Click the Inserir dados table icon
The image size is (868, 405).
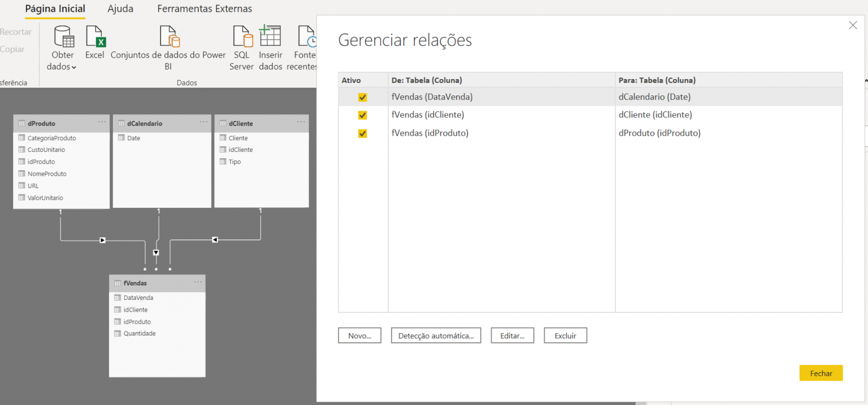pyautogui.click(x=270, y=36)
